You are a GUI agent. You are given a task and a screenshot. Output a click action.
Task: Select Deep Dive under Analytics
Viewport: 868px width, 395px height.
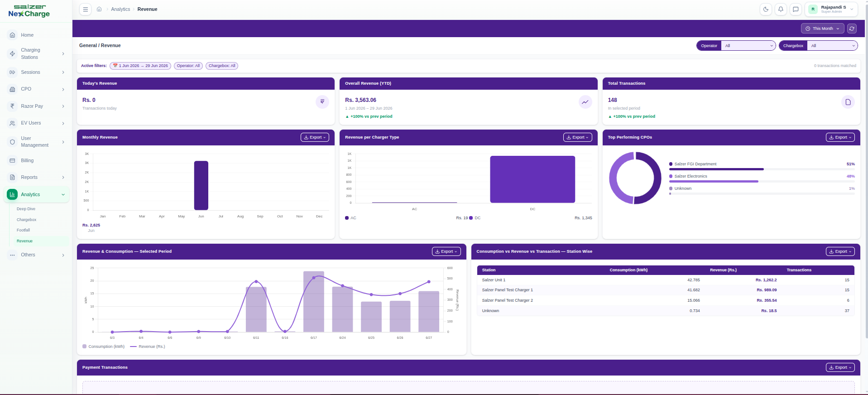tap(26, 209)
